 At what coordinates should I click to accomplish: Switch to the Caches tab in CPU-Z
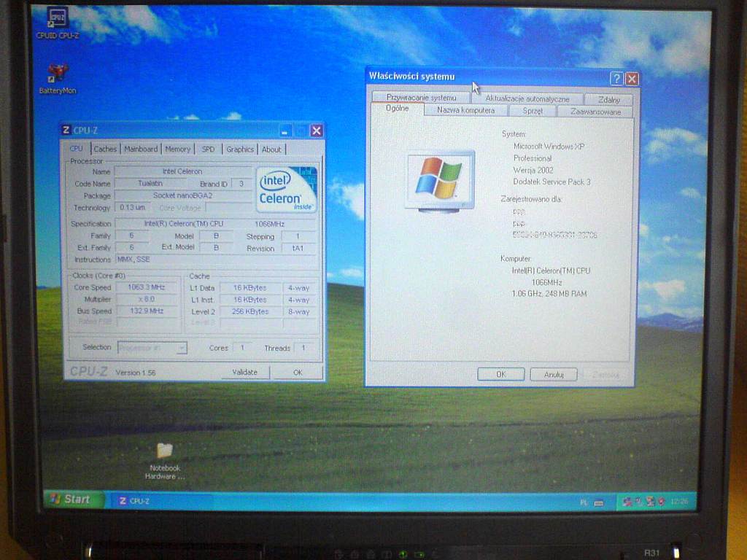(105, 149)
